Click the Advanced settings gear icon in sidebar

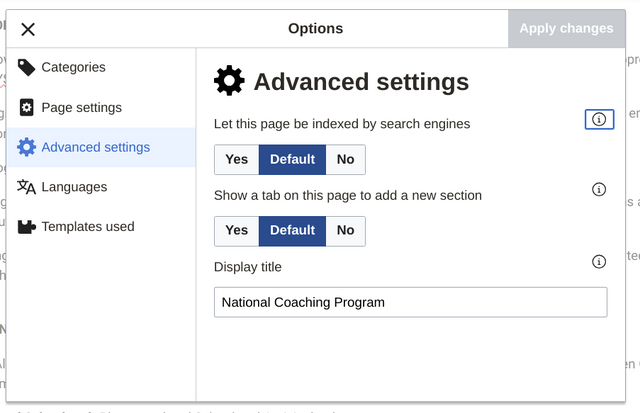pyautogui.click(x=26, y=148)
